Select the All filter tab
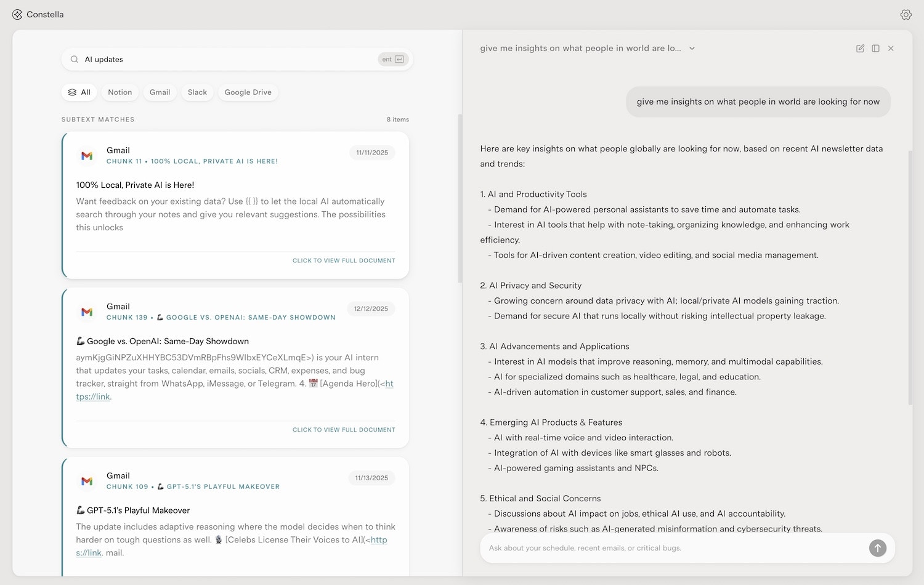This screenshot has width=924, height=585. click(x=79, y=92)
